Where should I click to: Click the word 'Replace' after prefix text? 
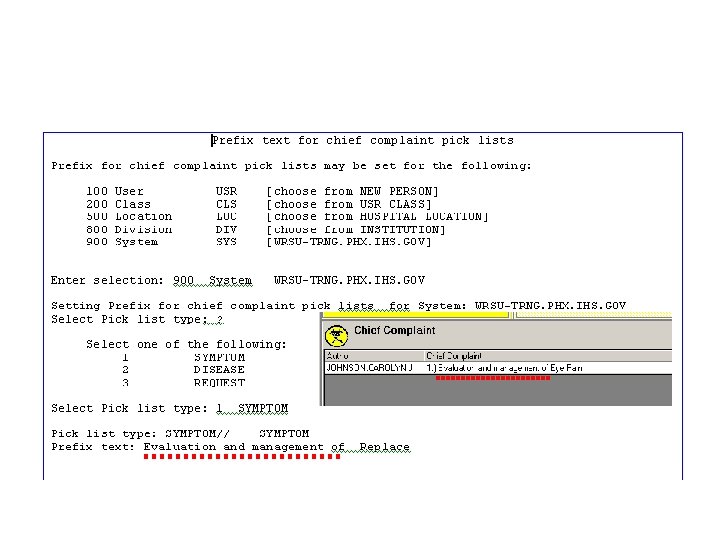(x=384, y=446)
